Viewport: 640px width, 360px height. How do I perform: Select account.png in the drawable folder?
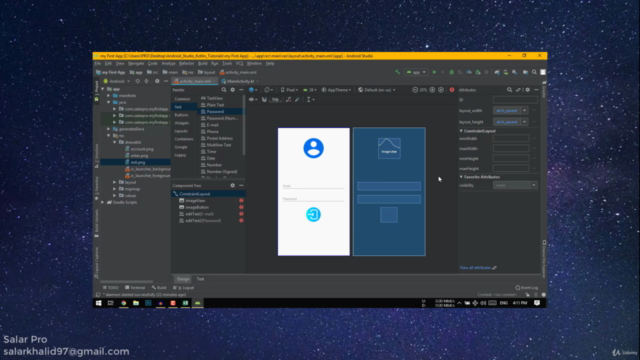coord(142,149)
